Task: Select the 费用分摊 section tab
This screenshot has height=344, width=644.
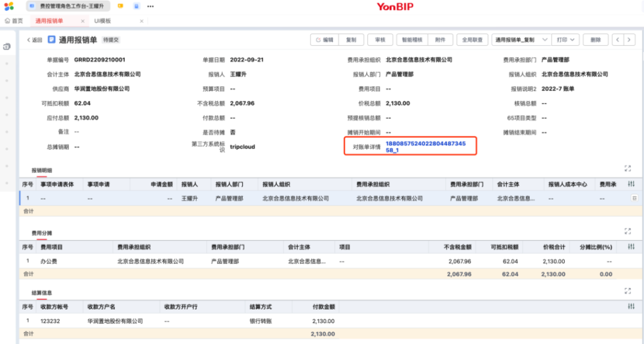Action: (x=42, y=233)
